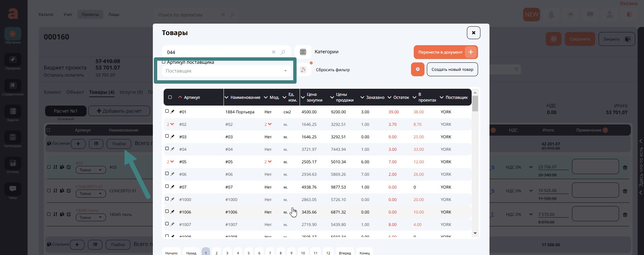644x255 pixels.
Task: Check the box for product #03
Action: [167, 136]
